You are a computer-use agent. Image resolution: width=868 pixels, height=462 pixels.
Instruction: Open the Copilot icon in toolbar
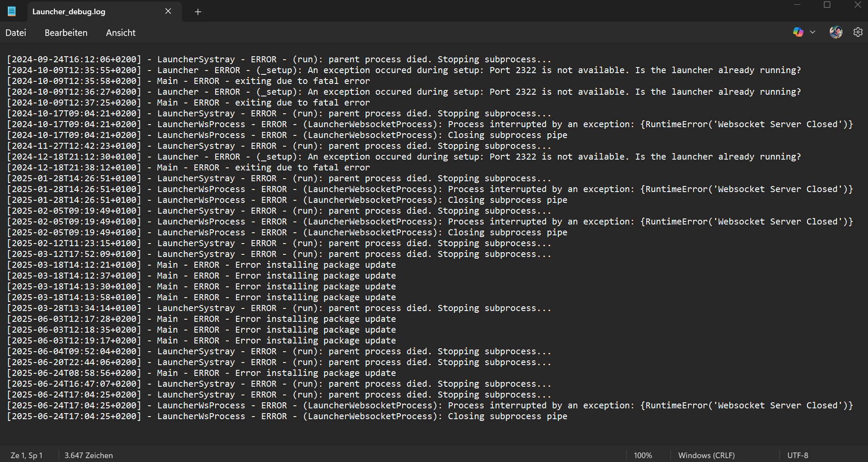point(798,32)
